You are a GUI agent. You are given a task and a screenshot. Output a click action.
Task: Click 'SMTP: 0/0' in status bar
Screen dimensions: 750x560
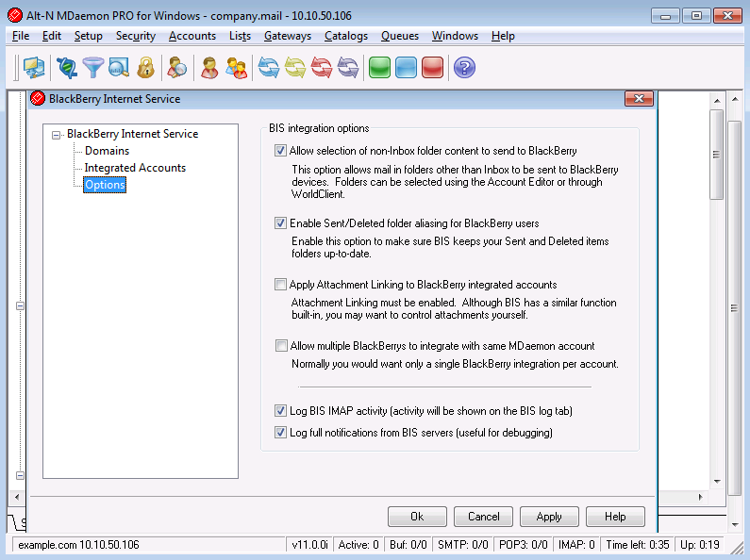tap(462, 545)
